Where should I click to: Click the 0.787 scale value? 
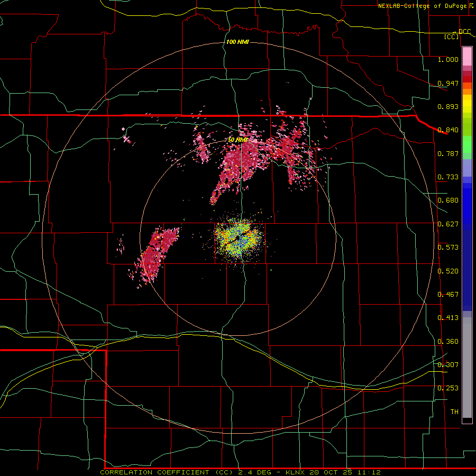click(448, 153)
